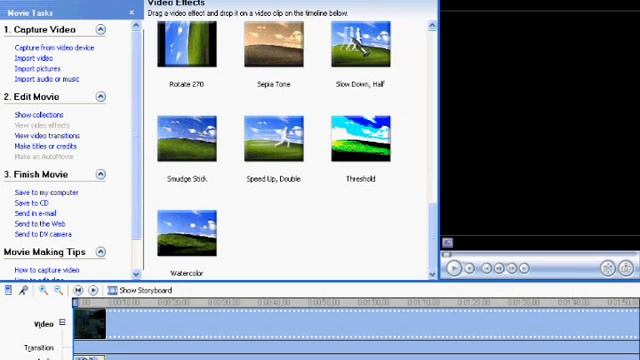The height and width of the screenshot is (360, 640).
Task: Click the Stop button in the preview monitor
Action: (x=469, y=268)
